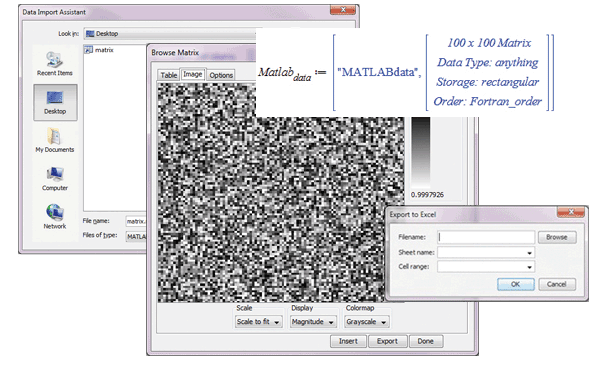Close the Export to Excel dialog
The image size is (600, 374).
click(571, 212)
